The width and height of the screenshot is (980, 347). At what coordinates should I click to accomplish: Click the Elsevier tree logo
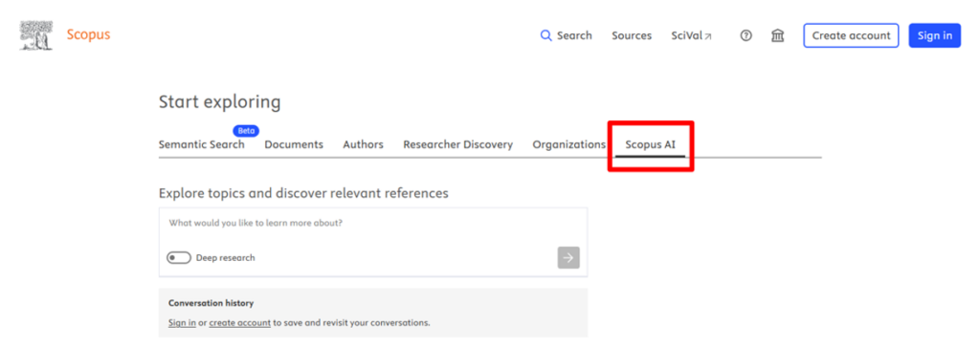(x=36, y=35)
